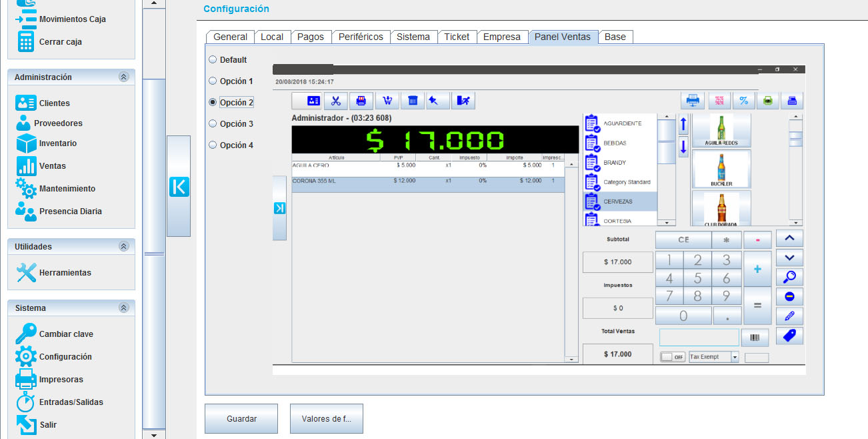Collapse the Administración panel
Viewport: 868px width, 439px height.
pos(123,77)
